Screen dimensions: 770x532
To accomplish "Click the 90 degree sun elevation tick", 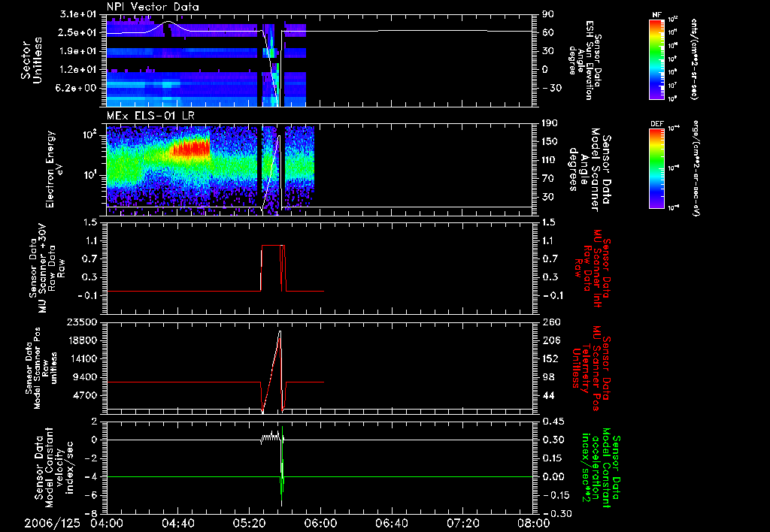I will pyautogui.click(x=548, y=14).
